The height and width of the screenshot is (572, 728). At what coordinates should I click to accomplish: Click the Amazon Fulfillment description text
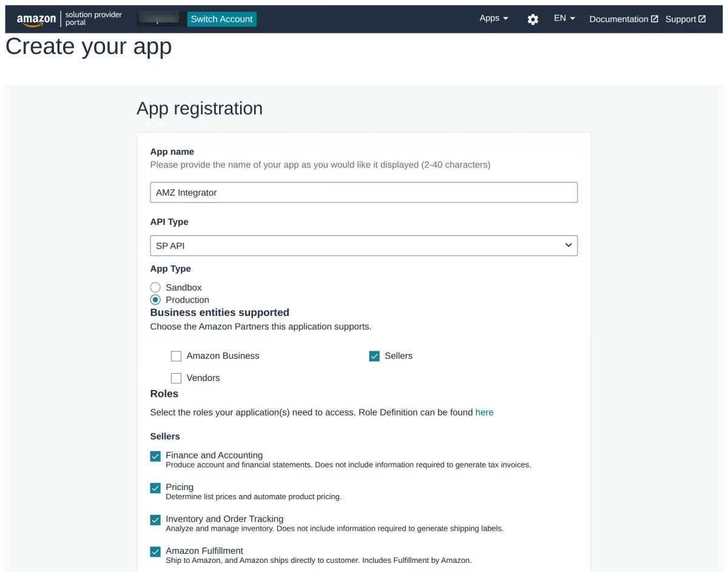[318, 560]
